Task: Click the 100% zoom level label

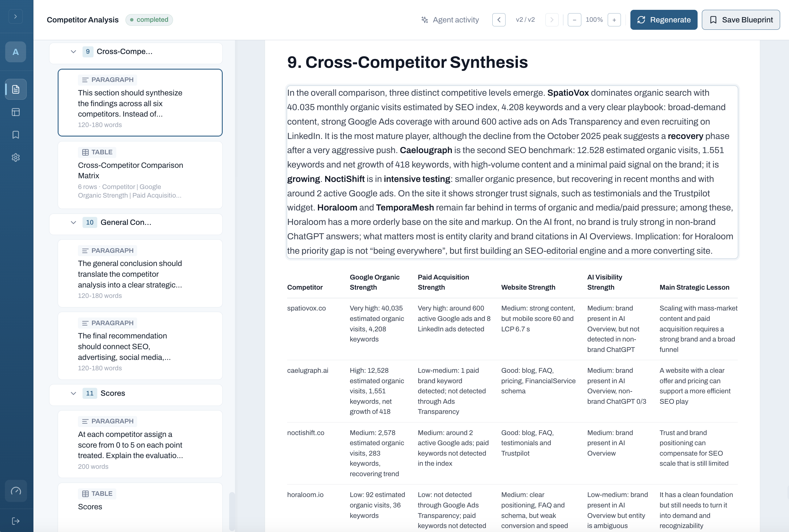Action: pos(594,20)
